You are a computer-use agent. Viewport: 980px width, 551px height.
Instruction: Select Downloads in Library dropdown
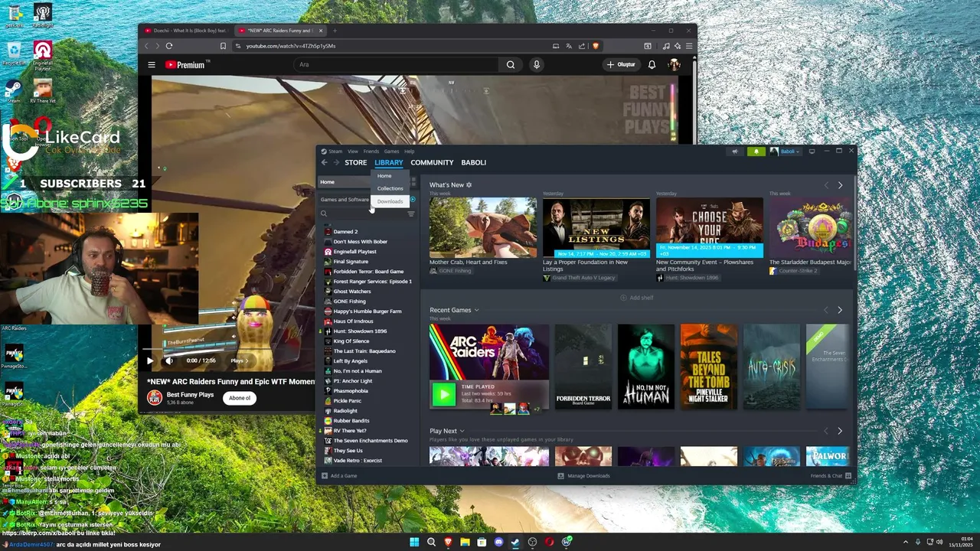pos(390,201)
